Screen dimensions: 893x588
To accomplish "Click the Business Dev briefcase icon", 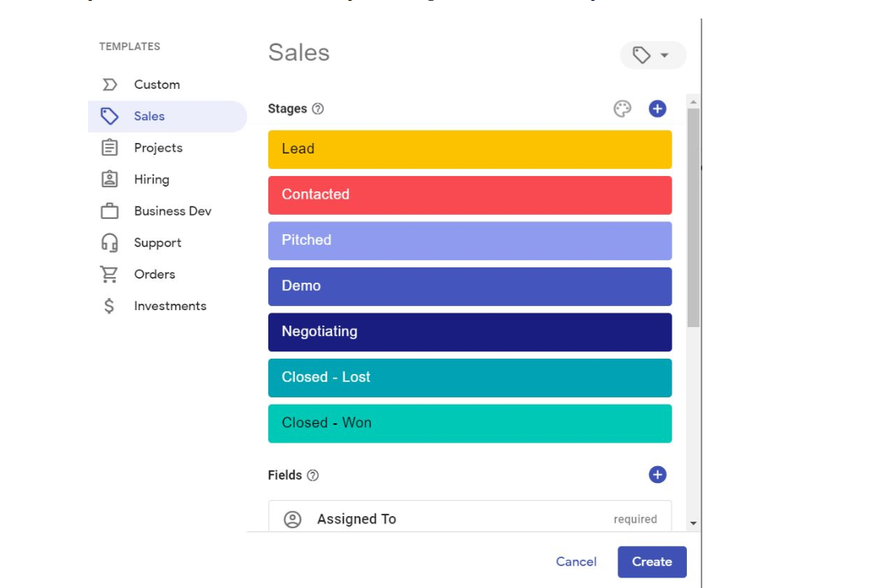I will 109,212.
